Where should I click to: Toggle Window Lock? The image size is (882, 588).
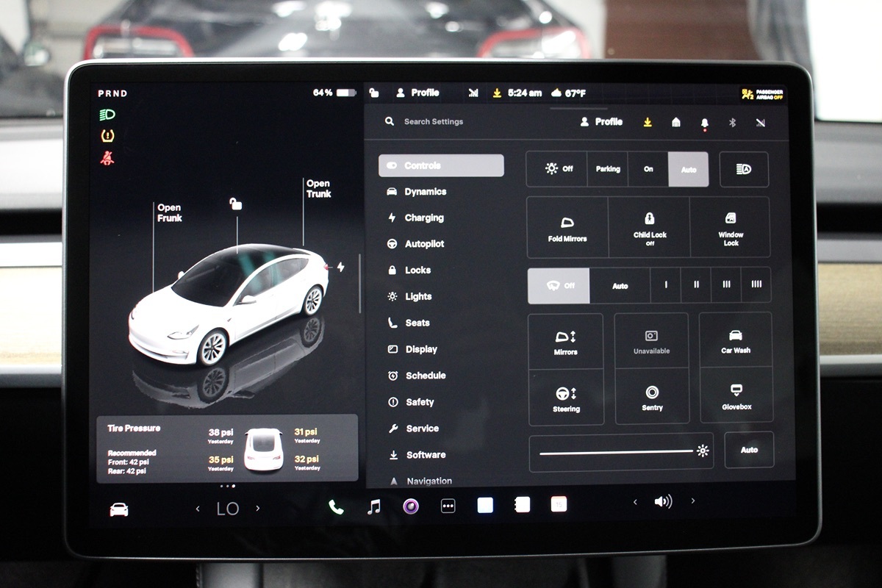point(731,227)
